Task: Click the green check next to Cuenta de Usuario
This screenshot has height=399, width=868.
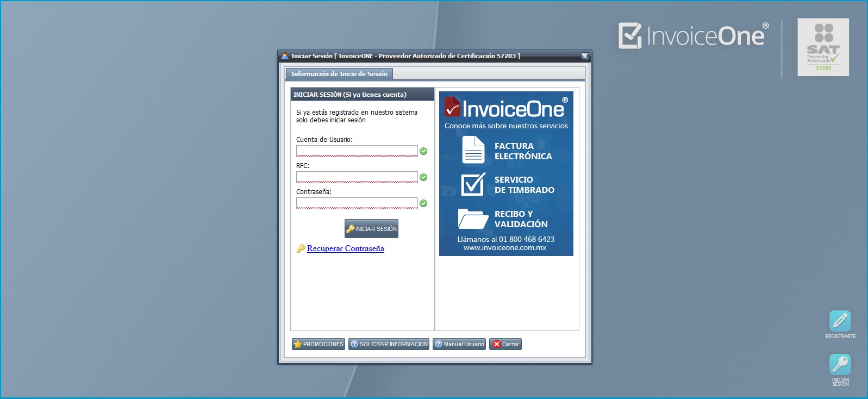Action: click(x=423, y=151)
